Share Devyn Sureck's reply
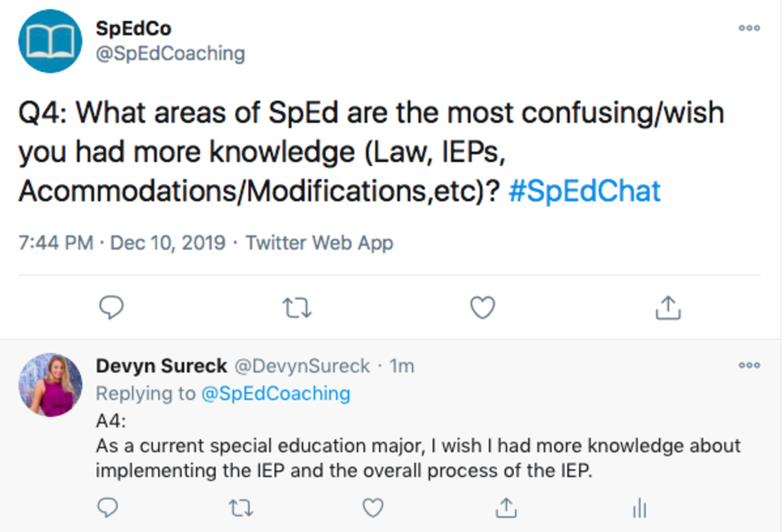The height and width of the screenshot is (532, 783). pyautogui.click(x=506, y=508)
